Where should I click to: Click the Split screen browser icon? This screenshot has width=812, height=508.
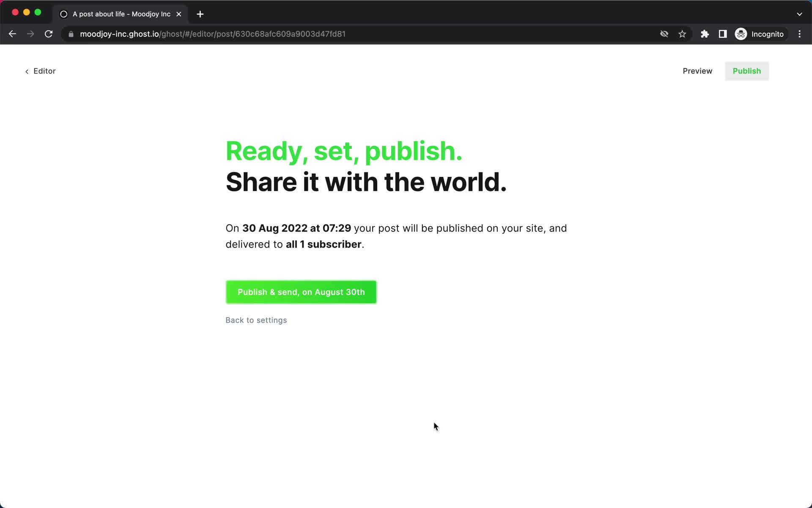(x=723, y=34)
